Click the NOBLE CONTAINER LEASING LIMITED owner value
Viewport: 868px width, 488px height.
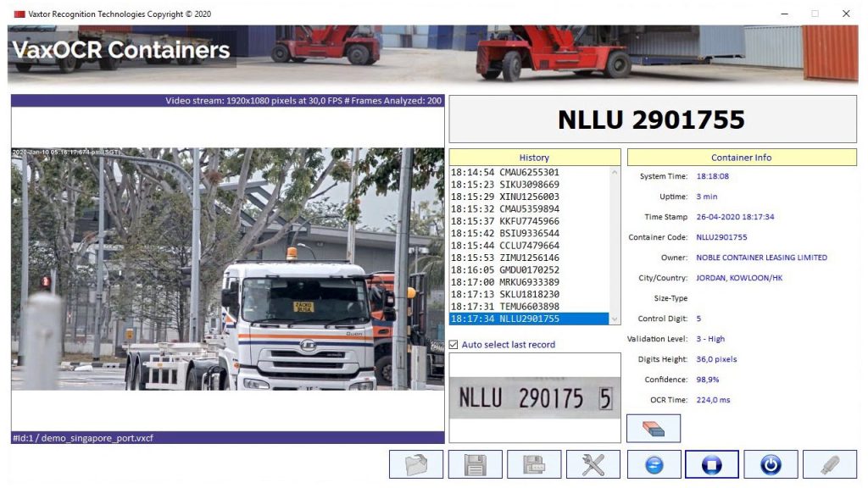point(761,258)
